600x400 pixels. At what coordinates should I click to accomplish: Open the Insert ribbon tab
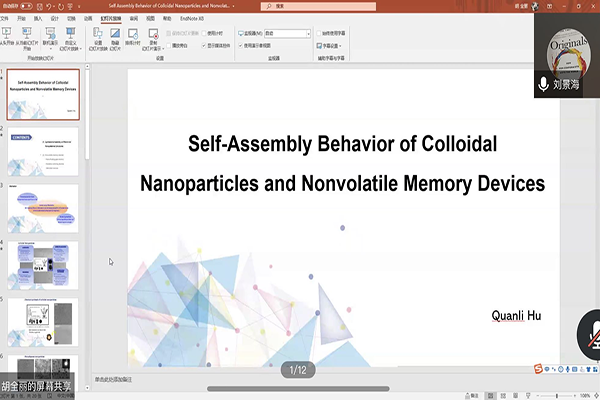[38, 18]
